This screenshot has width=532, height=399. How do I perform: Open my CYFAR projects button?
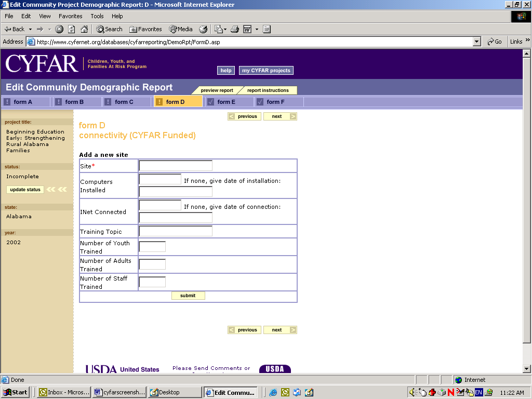(x=266, y=70)
